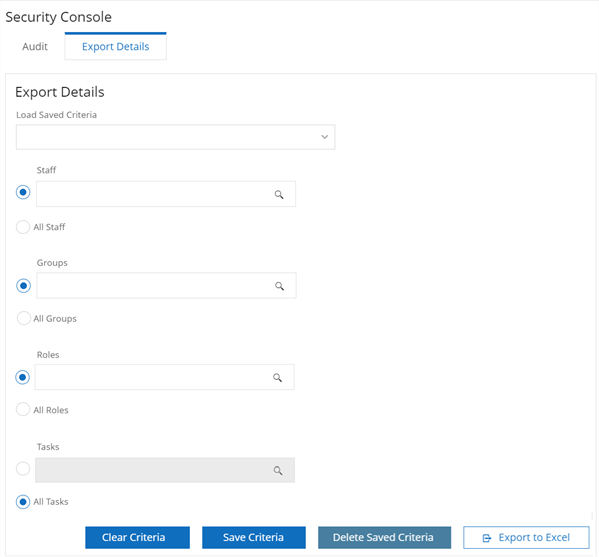Click the Staff field search magnifier icon

coord(279,194)
